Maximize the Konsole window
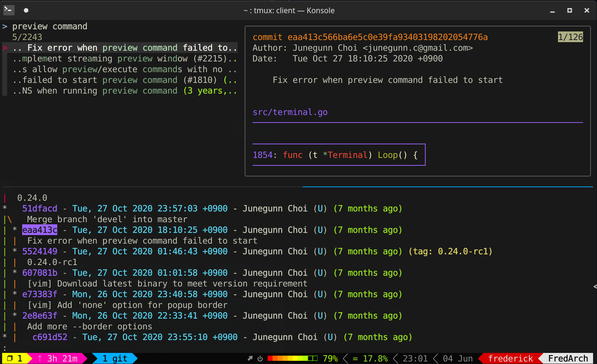The image size is (597, 364). (x=569, y=10)
